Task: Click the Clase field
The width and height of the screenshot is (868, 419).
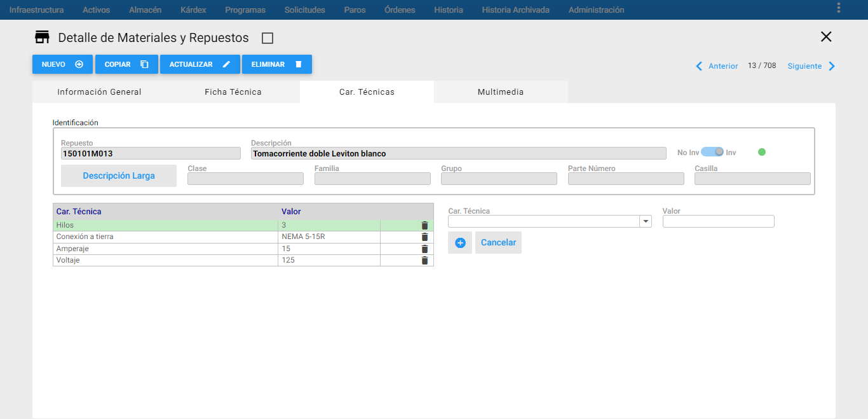Action: (x=245, y=179)
